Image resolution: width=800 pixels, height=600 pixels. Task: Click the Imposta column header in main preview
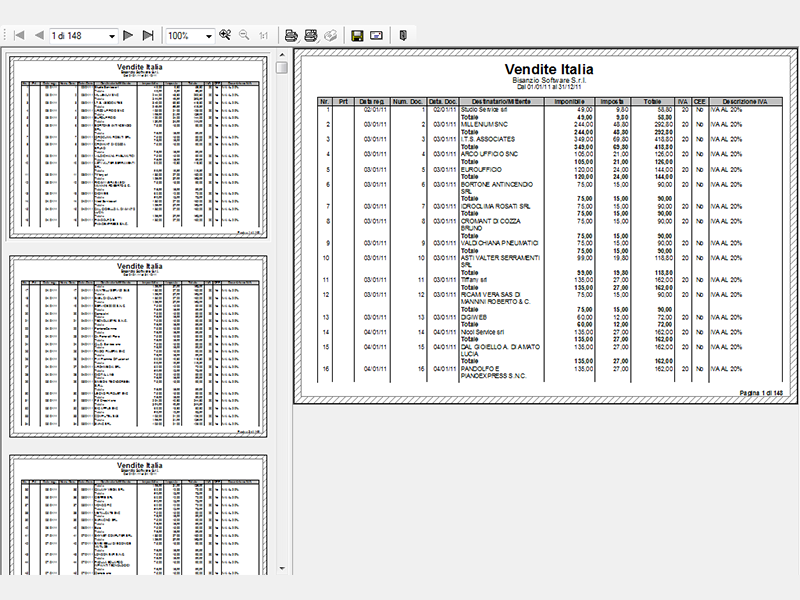pos(612,102)
